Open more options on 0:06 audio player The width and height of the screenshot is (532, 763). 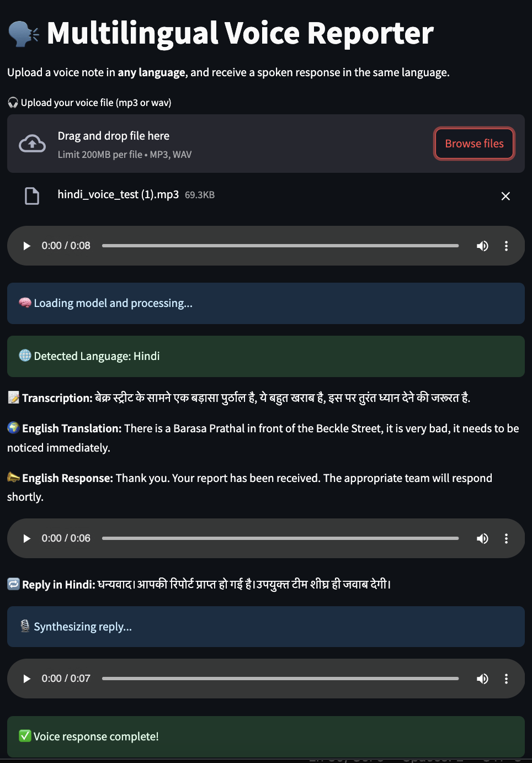pyautogui.click(x=506, y=538)
